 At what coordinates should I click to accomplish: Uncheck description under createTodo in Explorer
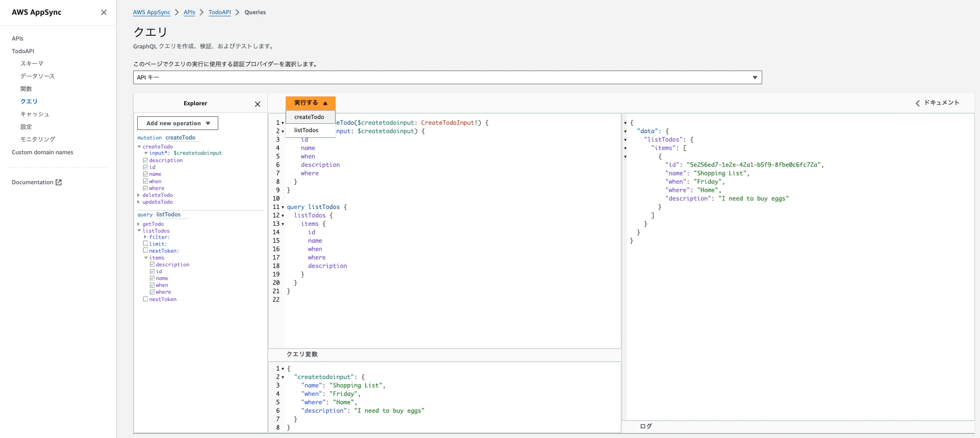click(x=145, y=161)
